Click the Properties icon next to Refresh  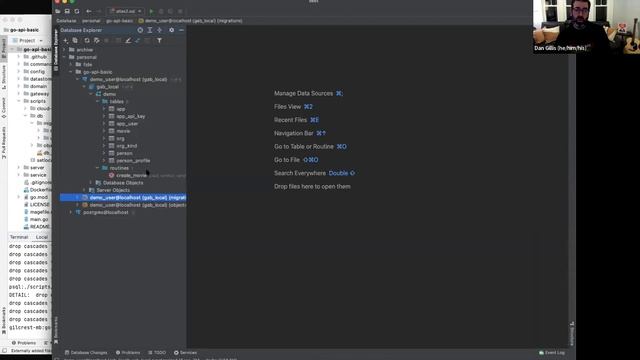[96, 40]
